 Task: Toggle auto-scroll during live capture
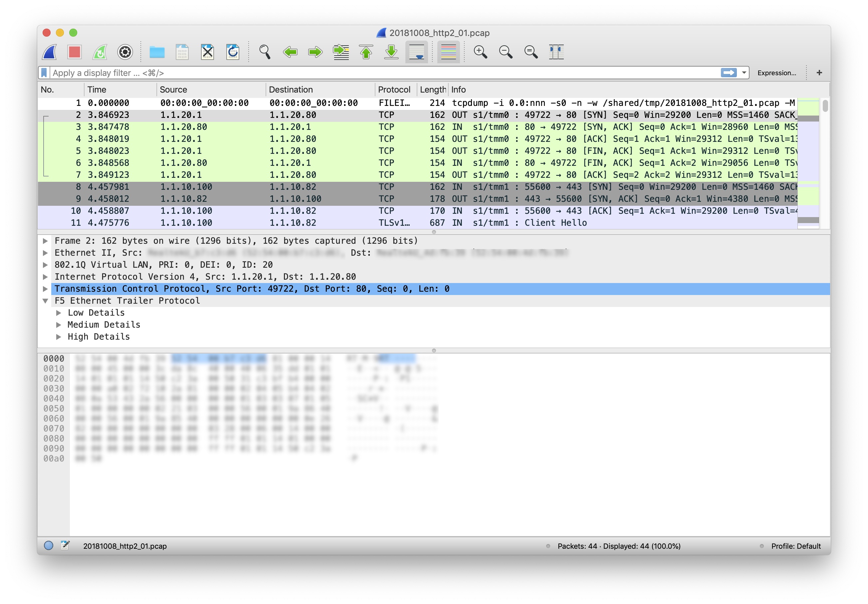pos(417,52)
